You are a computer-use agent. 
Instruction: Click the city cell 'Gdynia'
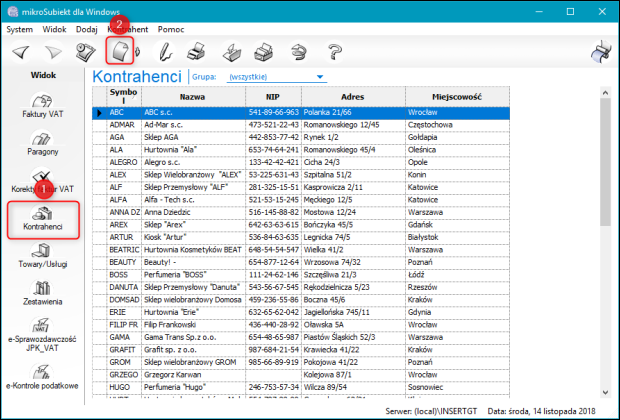pos(457,312)
